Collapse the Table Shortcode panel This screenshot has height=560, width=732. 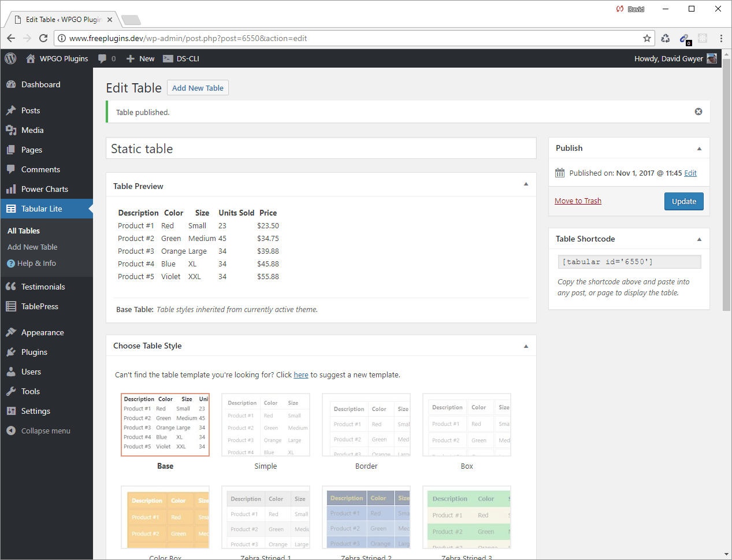click(699, 239)
